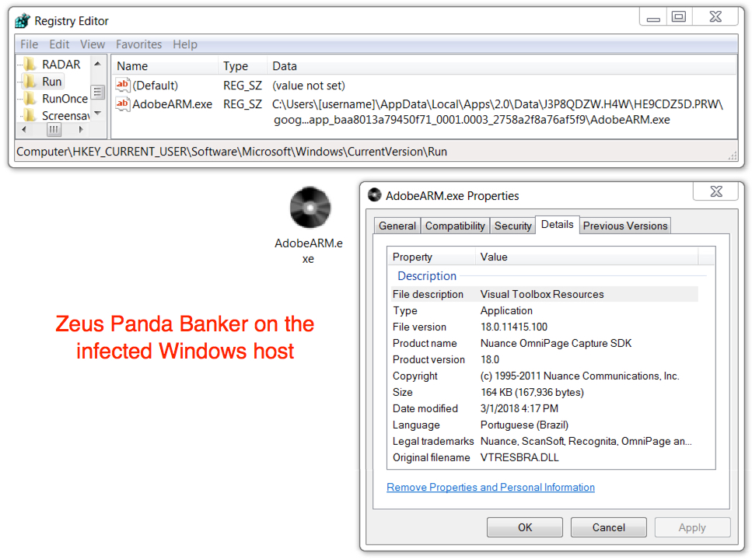Click the OK button

525,527
